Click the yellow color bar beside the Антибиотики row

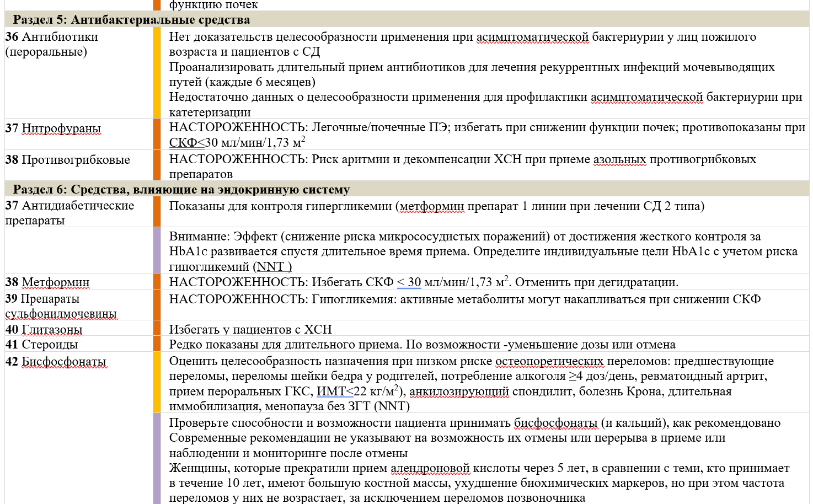157,73
